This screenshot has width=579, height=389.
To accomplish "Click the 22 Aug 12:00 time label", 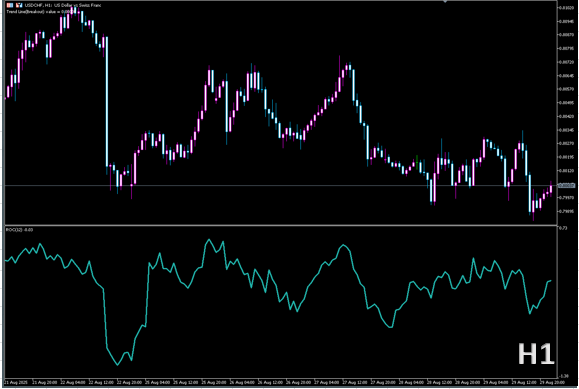I will pyautogui.click(x=101, y=382).
